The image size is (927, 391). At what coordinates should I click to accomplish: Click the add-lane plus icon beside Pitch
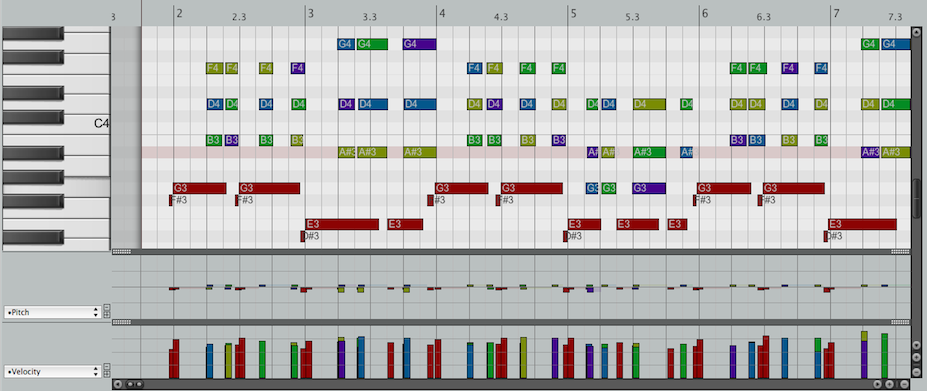click(107, 315)
